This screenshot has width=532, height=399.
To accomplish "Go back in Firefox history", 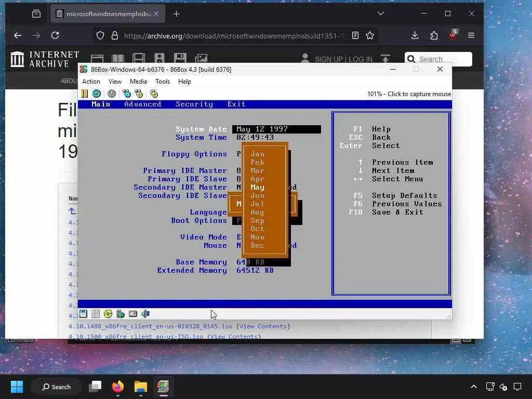I will point(18,35).
